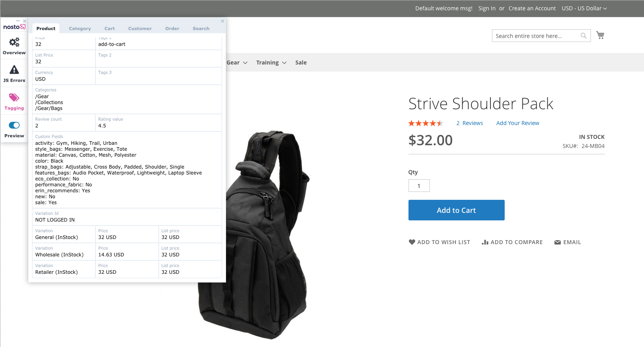The width and height of the screenshot is (644, 347).
Task: Click the Qty input field
Action: (x=419, y=186)
